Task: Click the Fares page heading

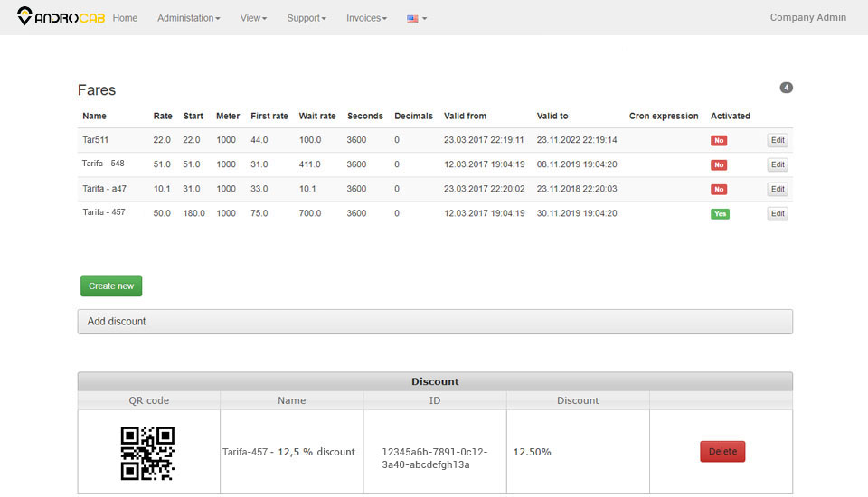Action: tap(97, 89)
